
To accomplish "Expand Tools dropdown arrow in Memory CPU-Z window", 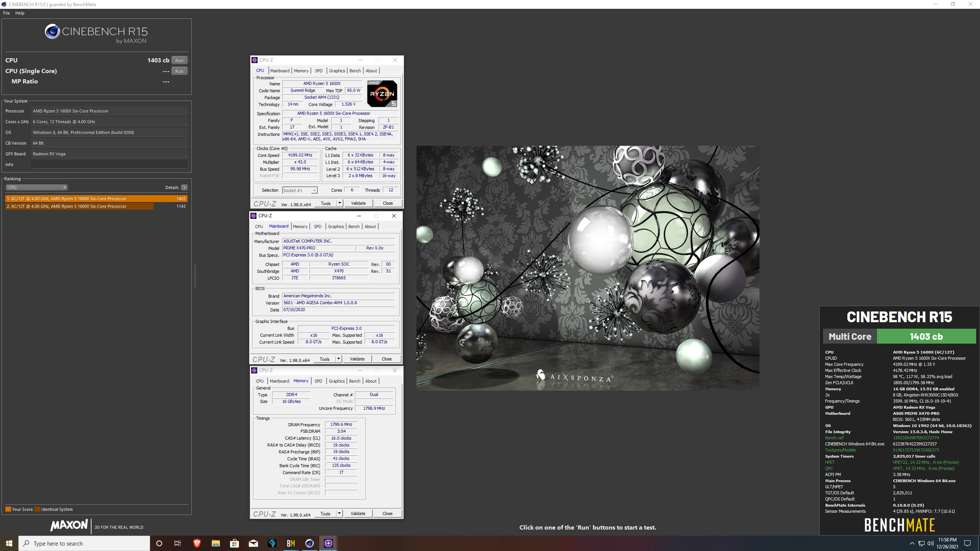I will click(x=339, y=514).
